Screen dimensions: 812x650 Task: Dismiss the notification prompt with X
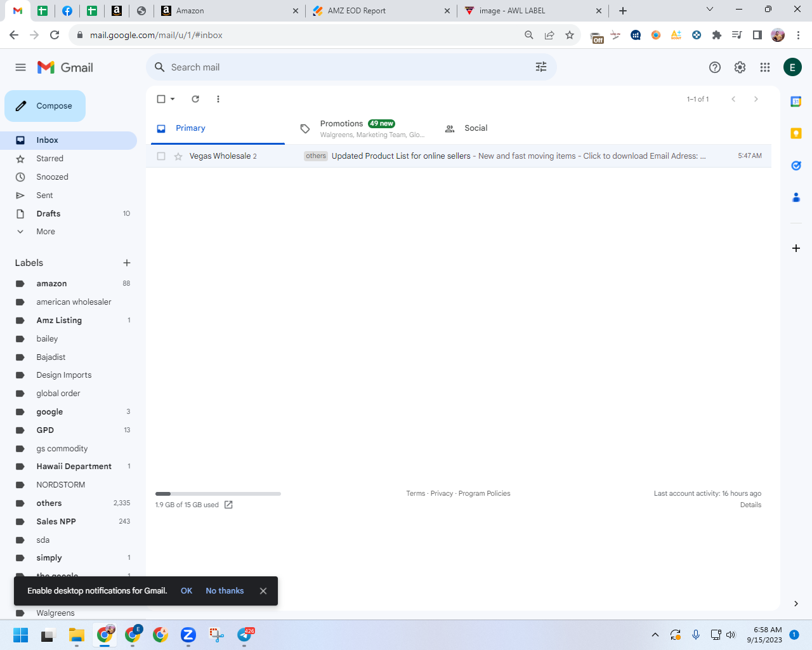263,591
